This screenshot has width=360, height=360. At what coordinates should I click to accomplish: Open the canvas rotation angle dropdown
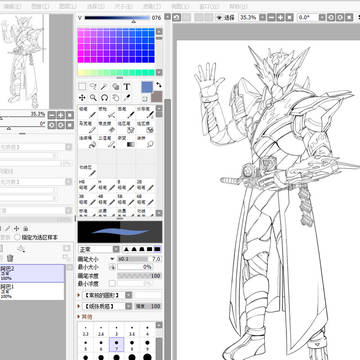pos(322,17)
